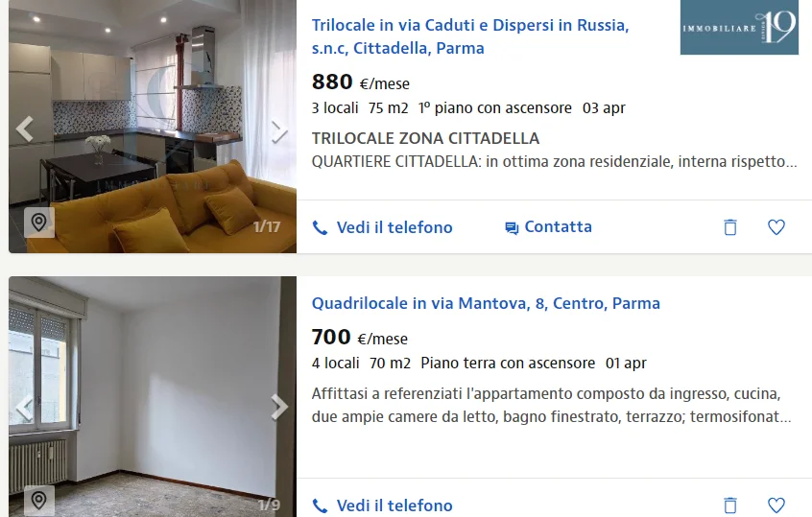Open the Immobiliare 19 agency logo

pos(739,28)
